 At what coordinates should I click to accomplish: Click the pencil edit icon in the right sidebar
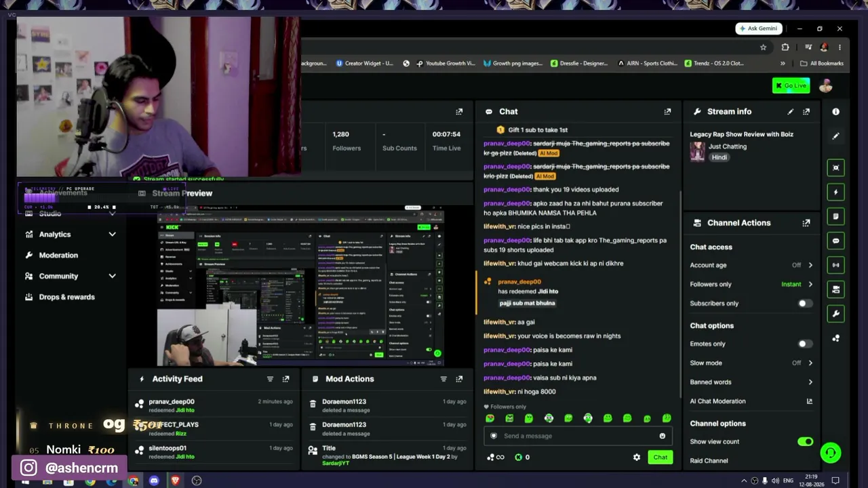835,136
